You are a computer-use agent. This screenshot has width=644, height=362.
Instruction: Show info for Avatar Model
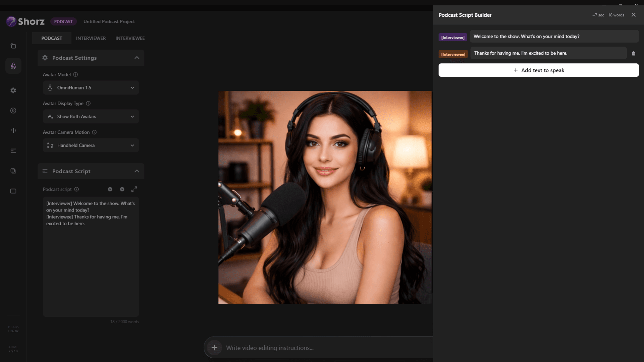(x=75, y=74)
